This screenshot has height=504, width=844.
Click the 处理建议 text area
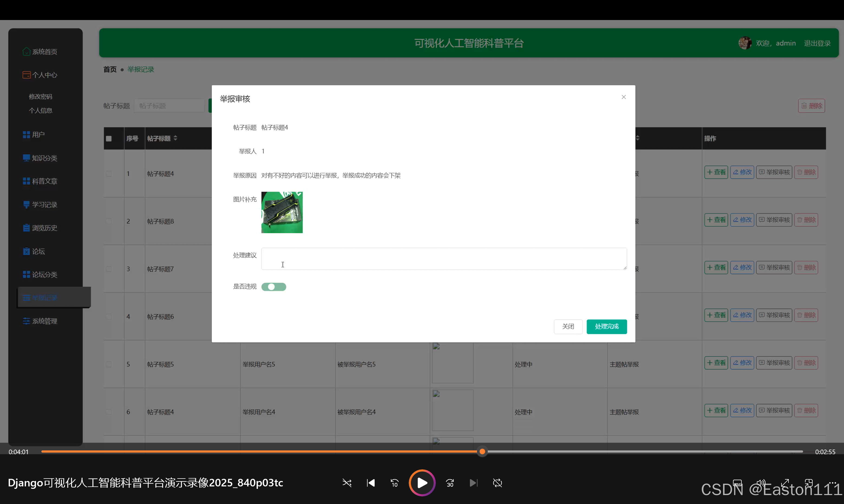click(444, 259)
